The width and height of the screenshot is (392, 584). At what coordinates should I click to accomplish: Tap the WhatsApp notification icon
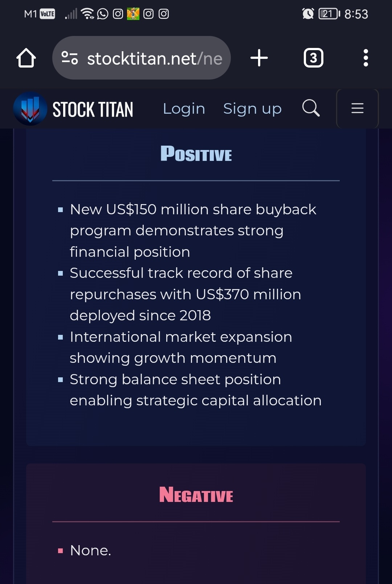tap(103, 14)
